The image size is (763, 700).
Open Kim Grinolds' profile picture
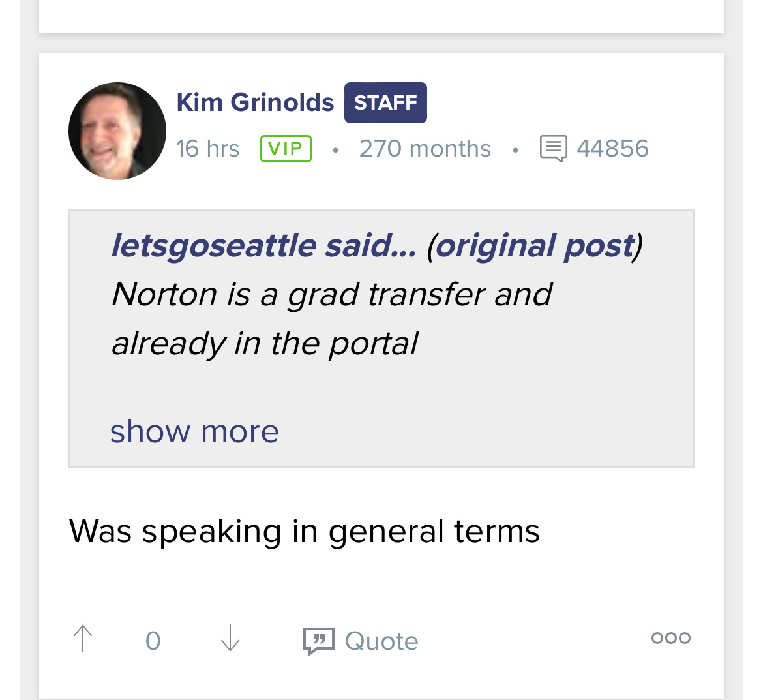[x=117, y=131]
